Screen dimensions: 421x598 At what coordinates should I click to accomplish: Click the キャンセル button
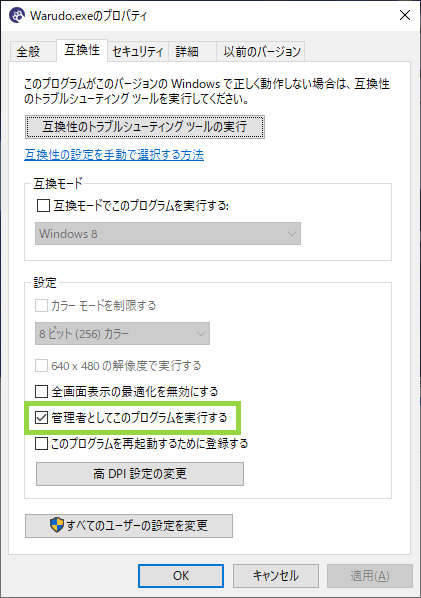point(276,575)
